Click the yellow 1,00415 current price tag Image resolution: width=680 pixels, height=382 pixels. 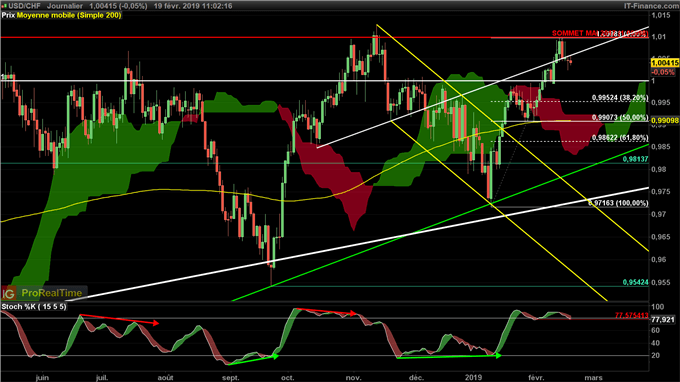pos(665,63)
